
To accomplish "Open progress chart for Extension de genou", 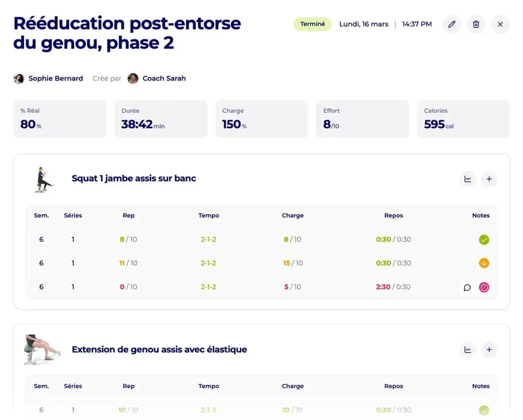I will tap(468, 350).
